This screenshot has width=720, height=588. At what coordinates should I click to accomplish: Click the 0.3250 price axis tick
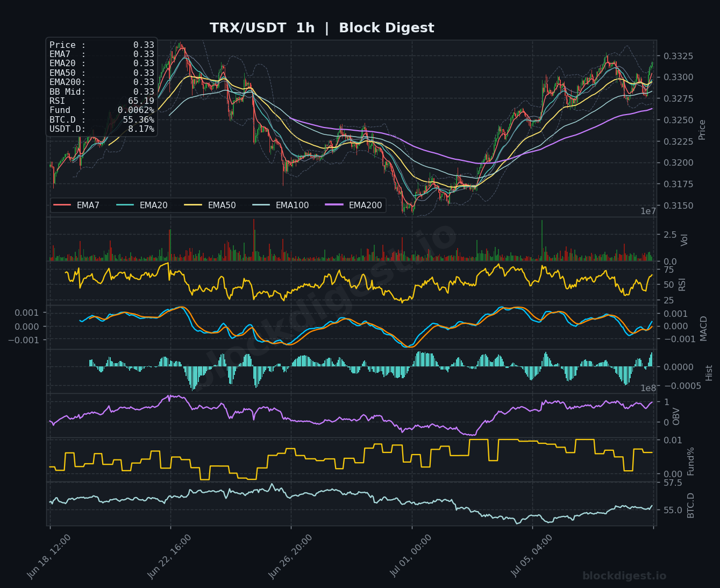679,120
